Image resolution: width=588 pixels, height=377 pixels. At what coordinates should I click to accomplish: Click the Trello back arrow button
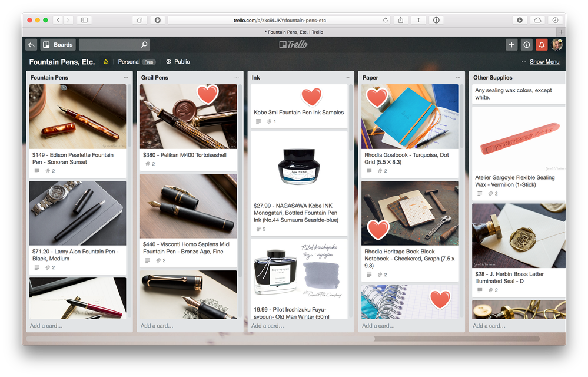(x=32, y=45)
